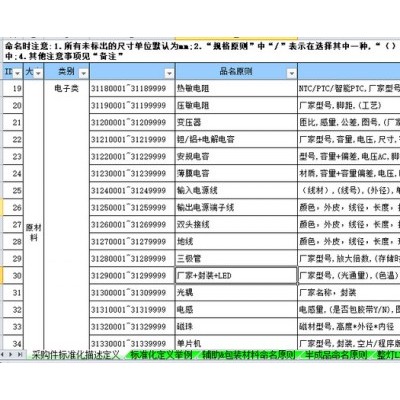Open 半成品命名原则 sheet tab
400x400 pixels.
336,355
